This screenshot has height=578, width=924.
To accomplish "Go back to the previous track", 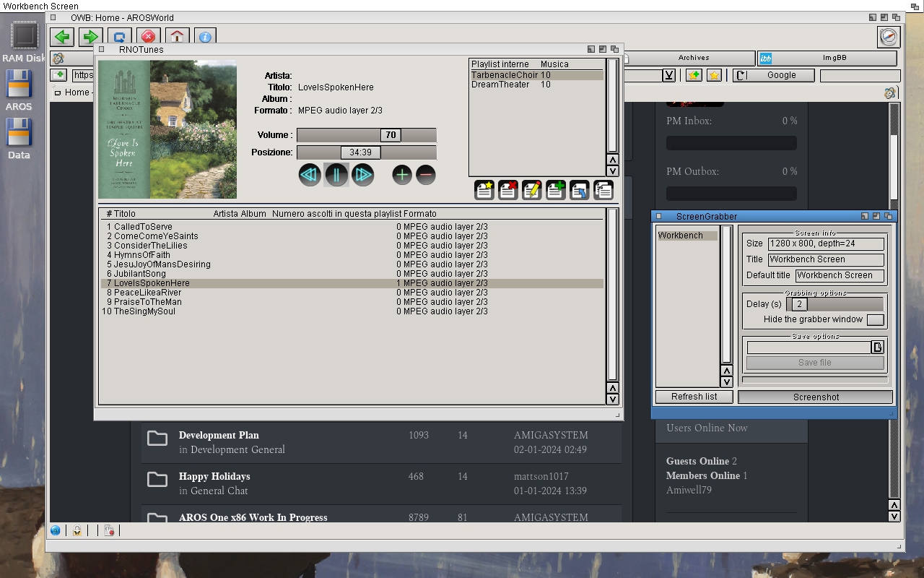I will pyautogui.click(x=310, y=175).
